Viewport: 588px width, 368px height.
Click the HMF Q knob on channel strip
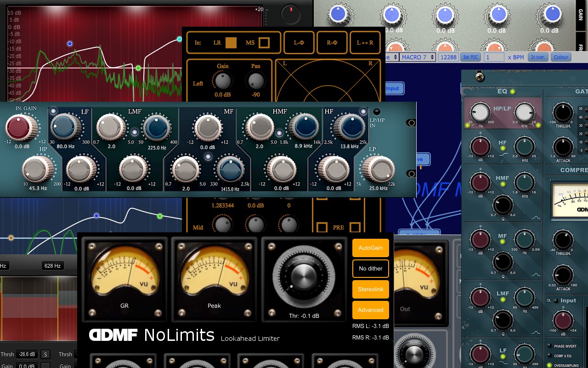[x=503, y=205]
